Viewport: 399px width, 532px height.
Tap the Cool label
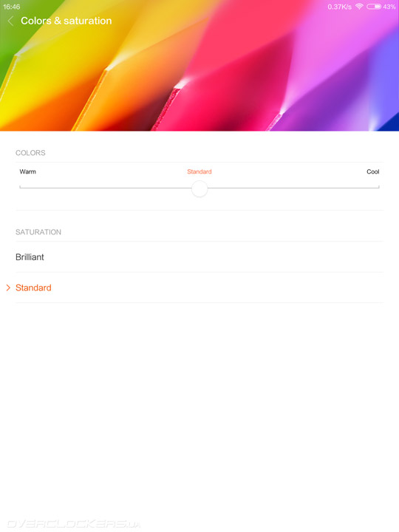(x=373, y=171)
